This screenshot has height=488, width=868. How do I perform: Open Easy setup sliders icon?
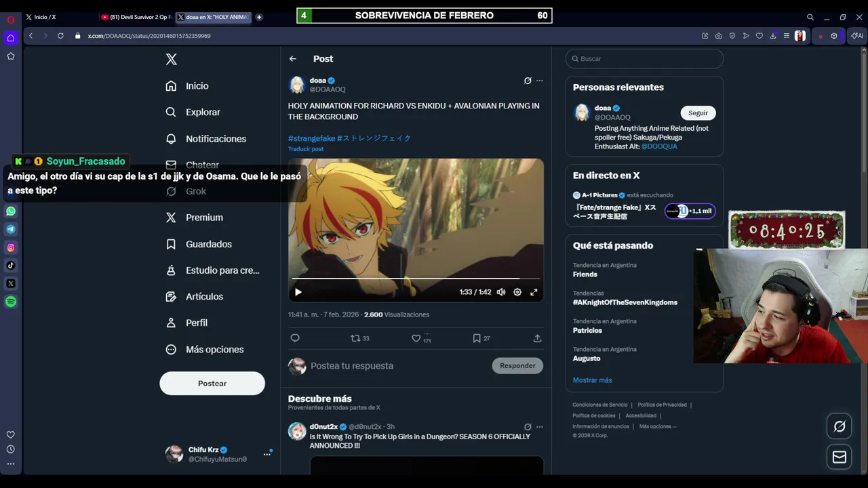[x=787, y=36]
